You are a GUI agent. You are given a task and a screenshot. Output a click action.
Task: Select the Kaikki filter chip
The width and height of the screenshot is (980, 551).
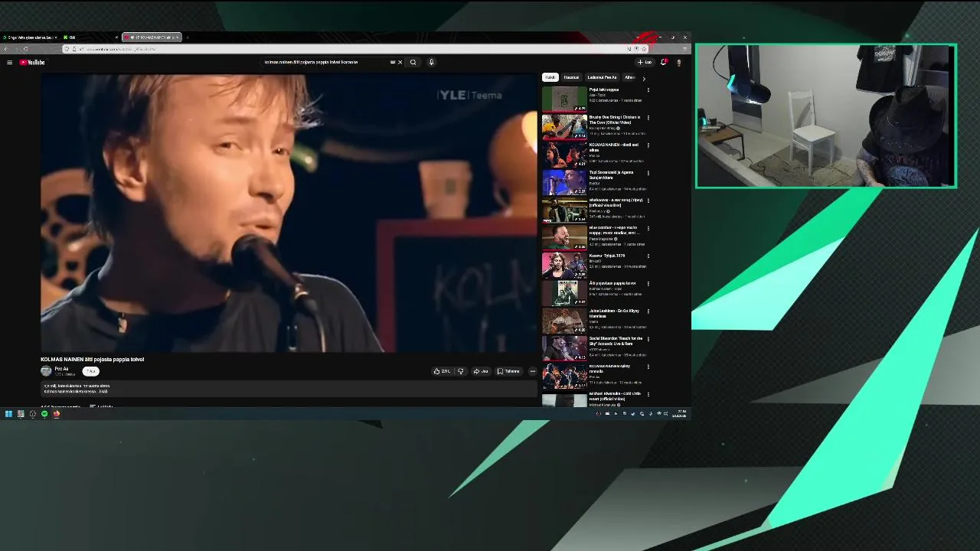pos(550,77)
